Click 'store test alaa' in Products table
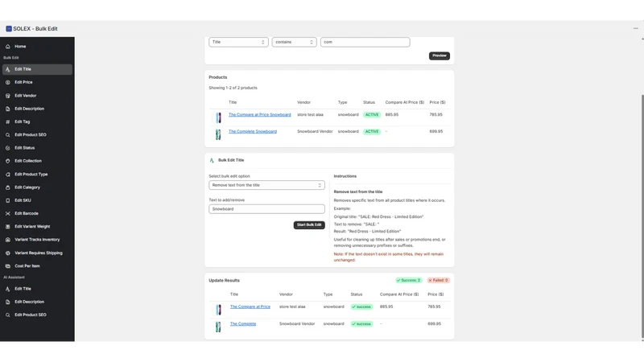Image resolution: width=644 pixels, height=362 pixels. tap(310, 114)
